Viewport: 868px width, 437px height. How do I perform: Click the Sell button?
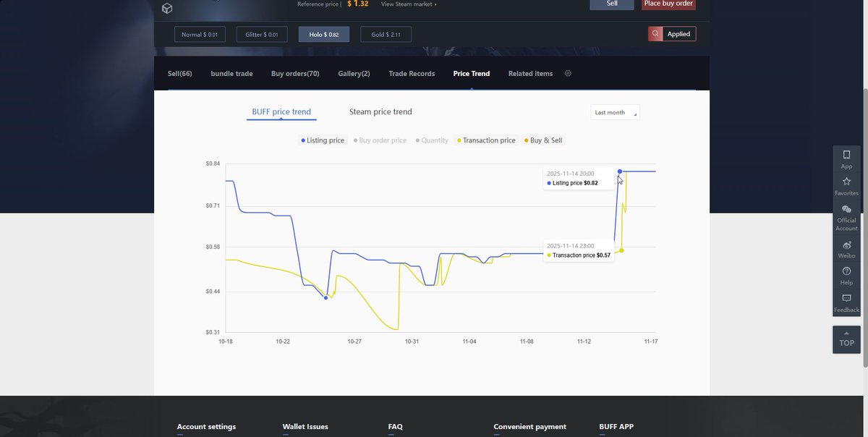(612, 4)
